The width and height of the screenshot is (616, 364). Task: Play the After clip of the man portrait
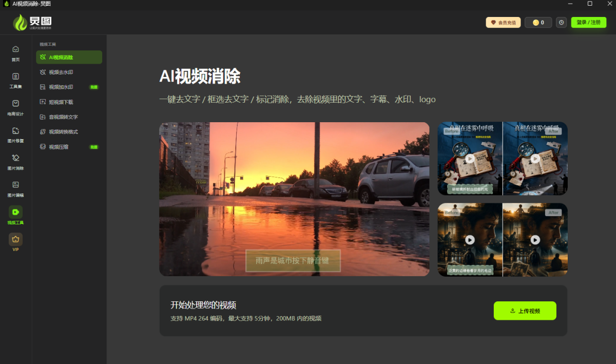pyautogui.click(x=535, y=240)
